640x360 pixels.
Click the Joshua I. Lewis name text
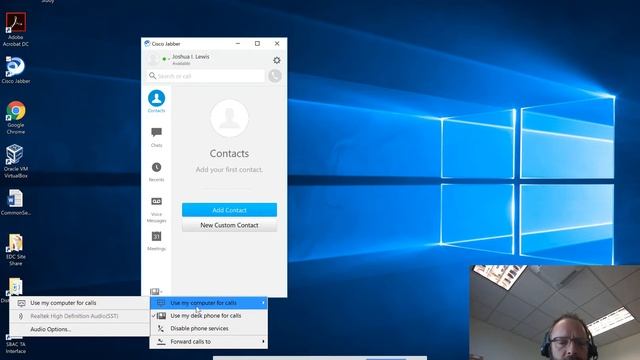pyautogui.click(x=191, y=57)
